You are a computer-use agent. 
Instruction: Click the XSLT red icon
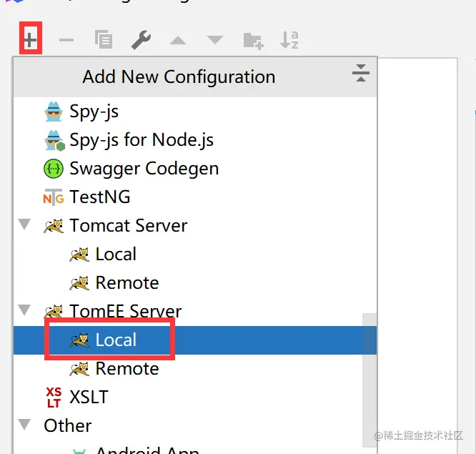coord(54,398)
